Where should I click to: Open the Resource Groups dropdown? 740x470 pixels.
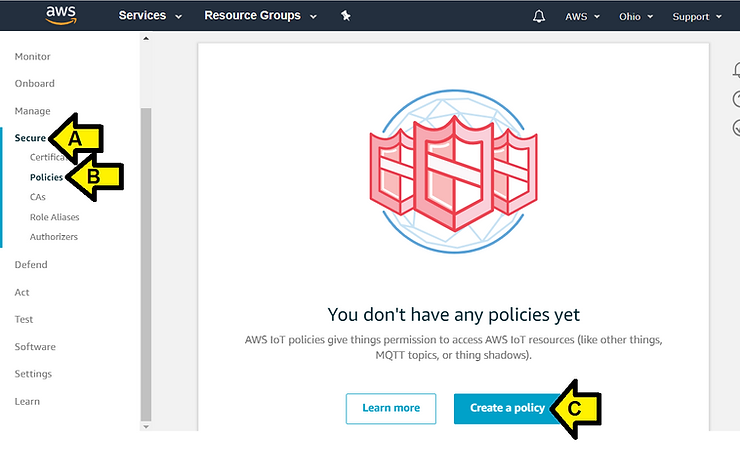coord(260,16)
